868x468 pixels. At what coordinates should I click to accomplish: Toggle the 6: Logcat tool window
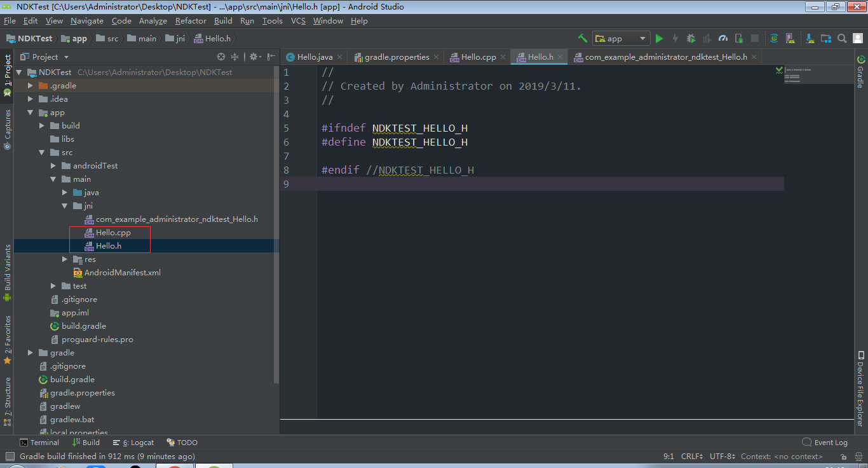click(x=133, y=443)
